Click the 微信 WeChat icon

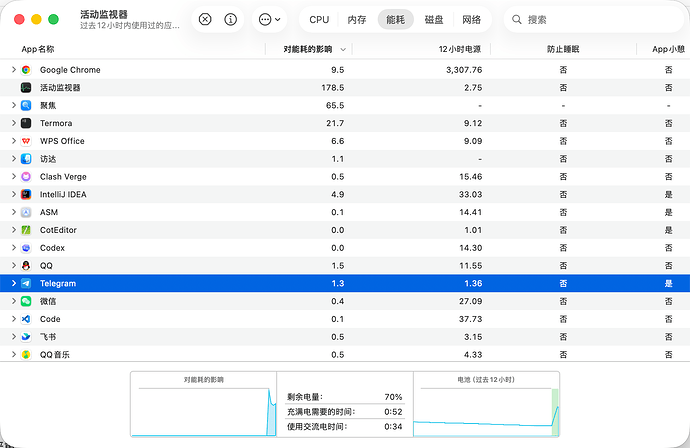pos(26,301)
